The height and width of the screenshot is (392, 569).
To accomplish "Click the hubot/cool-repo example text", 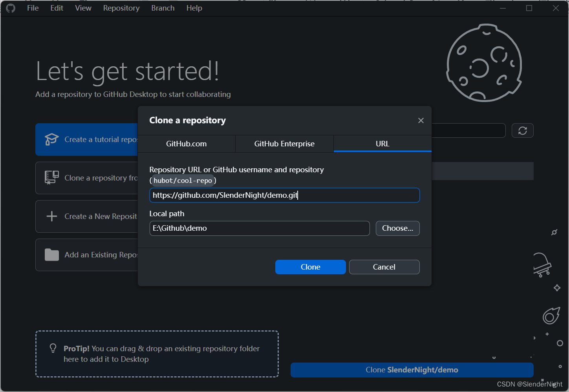I will [x=183, y=181].
